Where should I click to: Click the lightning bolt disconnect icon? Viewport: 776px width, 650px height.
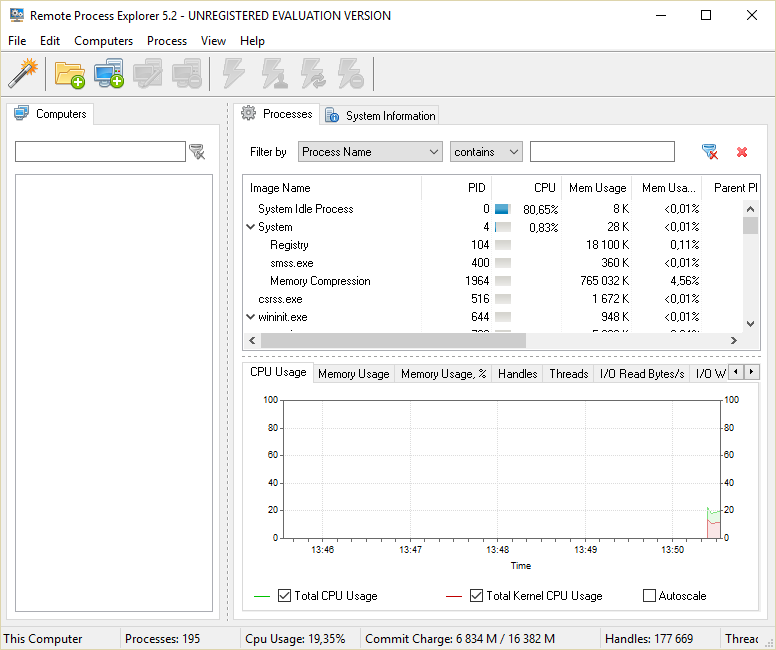click(x=351, y=74)
